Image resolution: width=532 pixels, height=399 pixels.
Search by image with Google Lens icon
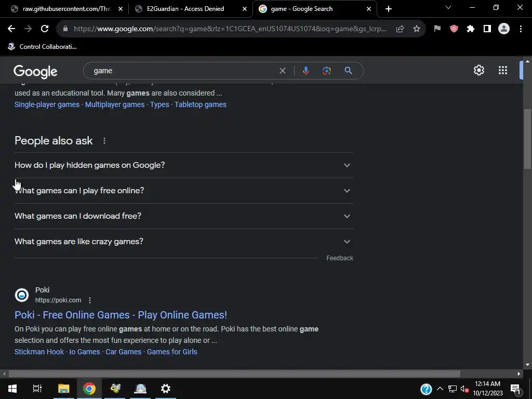pos(326,71)
